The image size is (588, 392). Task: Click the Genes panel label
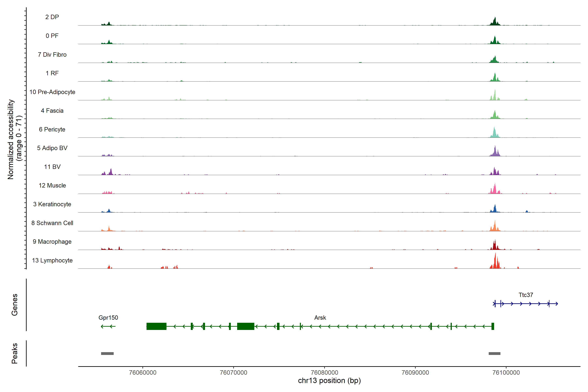click(x=15, y=304)
